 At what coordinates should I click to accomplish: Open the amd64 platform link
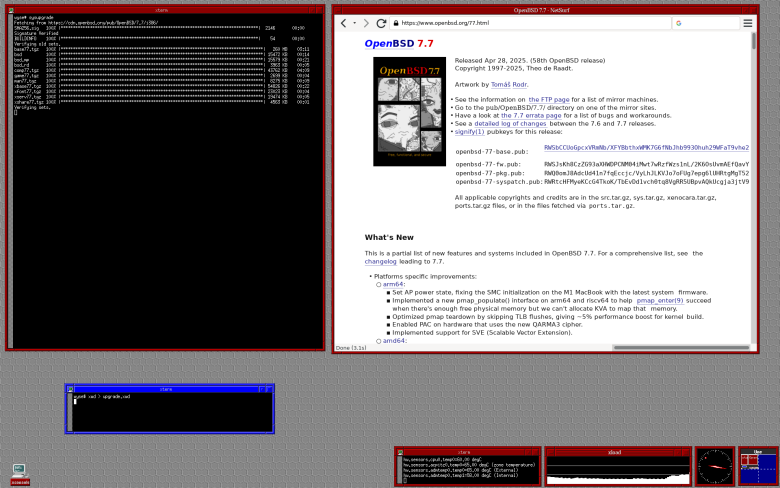[x=393, y=341]
